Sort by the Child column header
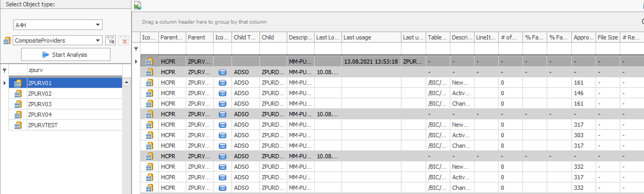The height and width of the screenshot is (194, 644). [x=273, y=37]
